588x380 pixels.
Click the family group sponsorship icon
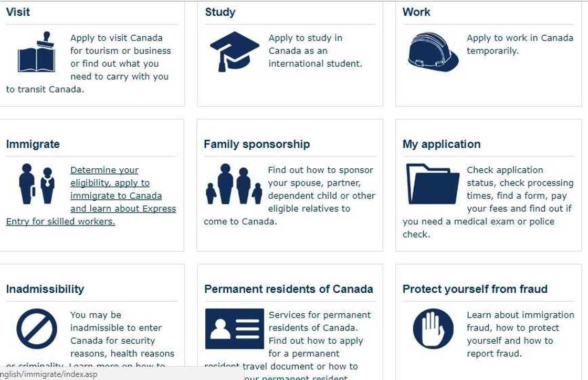234,184
